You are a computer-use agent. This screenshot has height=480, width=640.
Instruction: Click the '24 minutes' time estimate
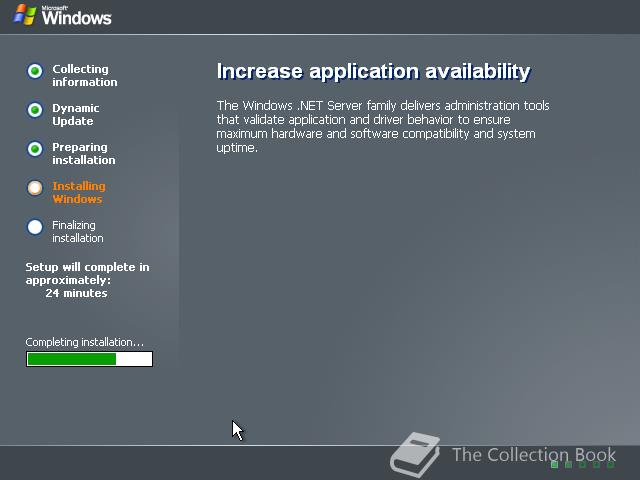tap(76, 293)
